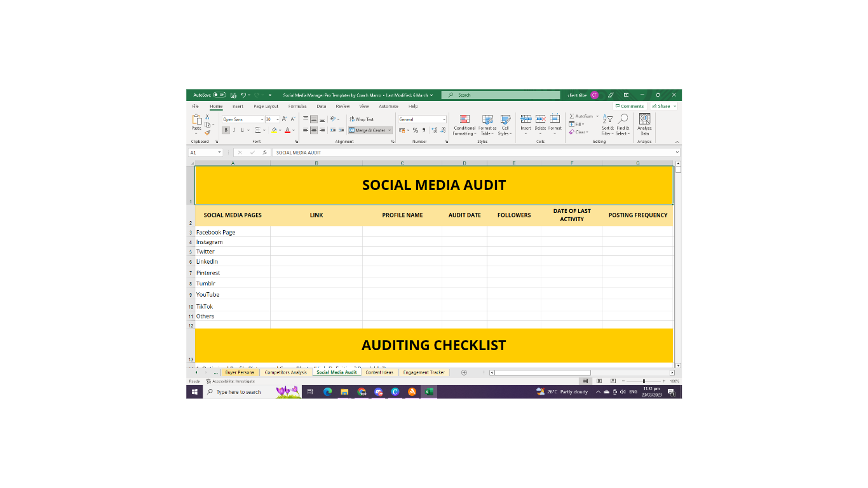The width and height of the screenshot is (868, 488).
Task: Open Cell Styles gallery
Action: [x=505, y=125]
